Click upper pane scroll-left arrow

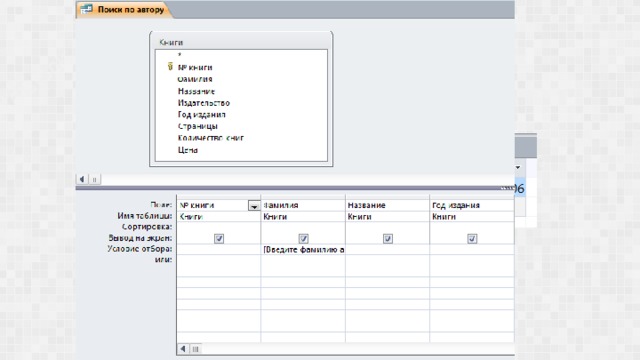point(82,179)
